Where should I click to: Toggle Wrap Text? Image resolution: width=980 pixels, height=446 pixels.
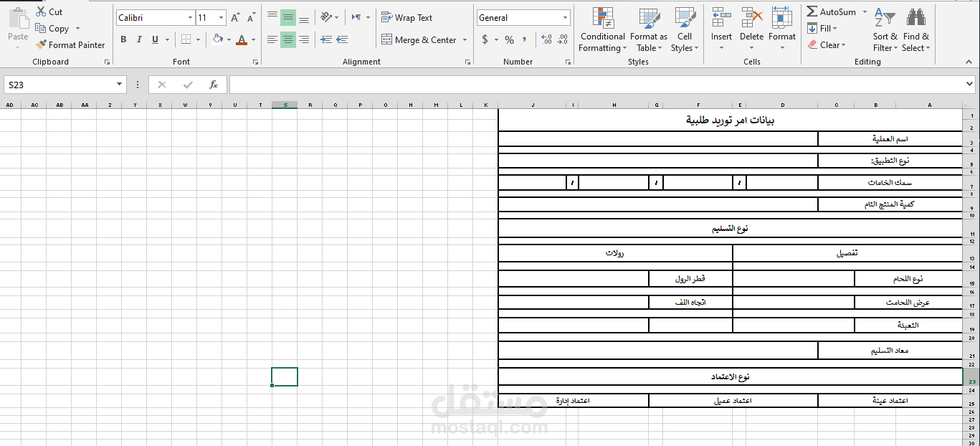(x=406, y=18)
